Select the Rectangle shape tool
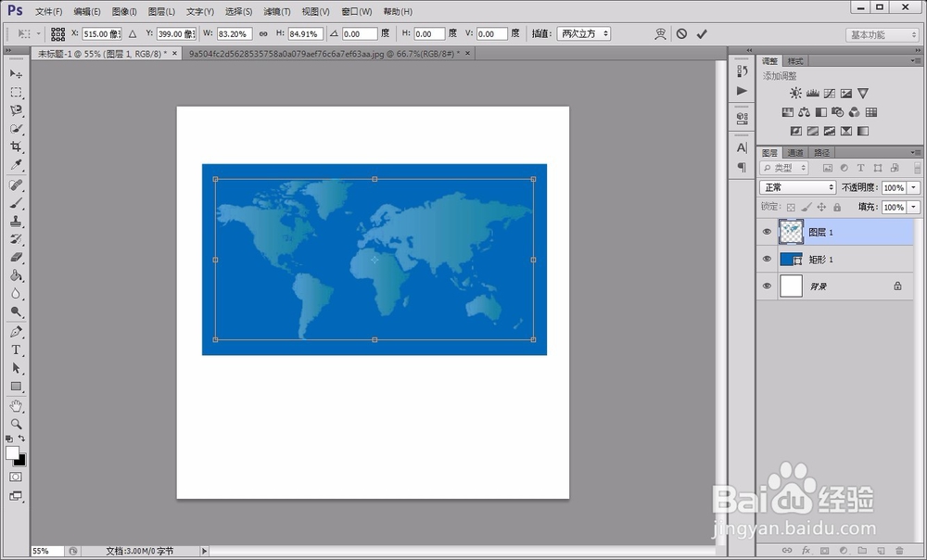 (16, 386)
